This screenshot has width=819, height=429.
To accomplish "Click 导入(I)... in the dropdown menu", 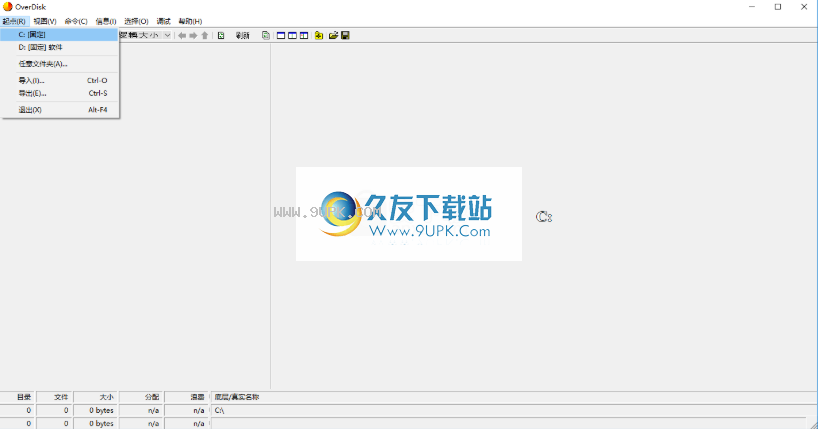I will 60,80.
